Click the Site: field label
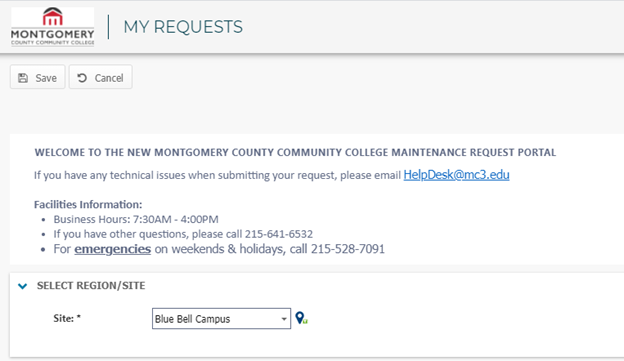Screen dimensions: 624x361 [67, 318]
